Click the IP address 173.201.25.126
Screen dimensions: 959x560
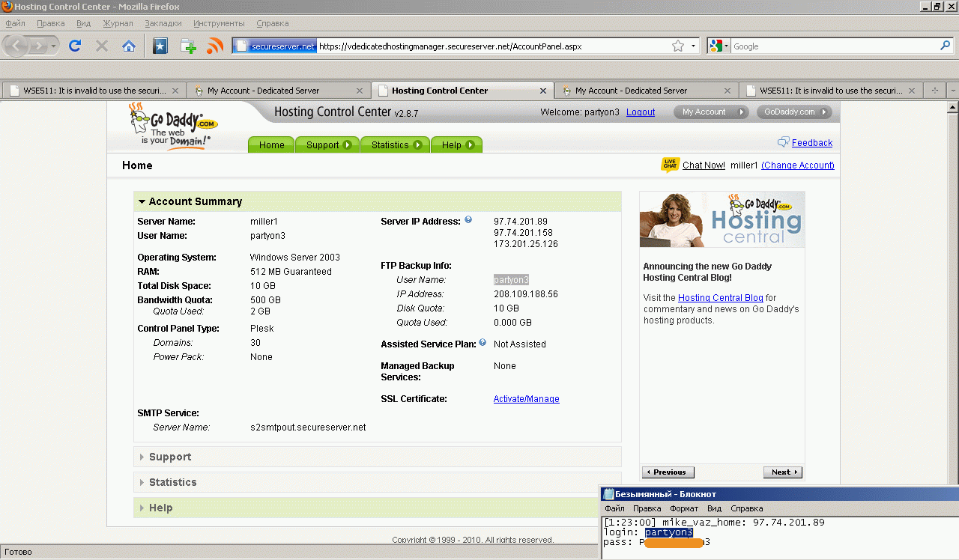(526, 244)
